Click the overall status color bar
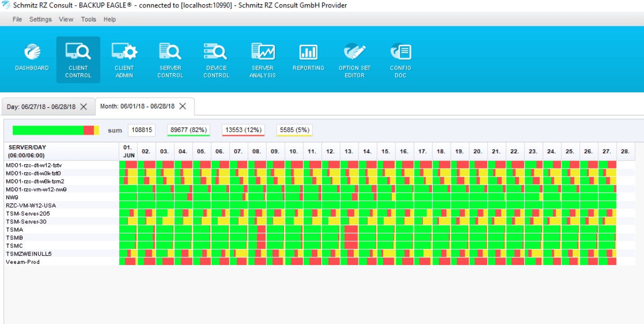Image resolution: width=644 pixels, height=324 pixels. point(56,130)
